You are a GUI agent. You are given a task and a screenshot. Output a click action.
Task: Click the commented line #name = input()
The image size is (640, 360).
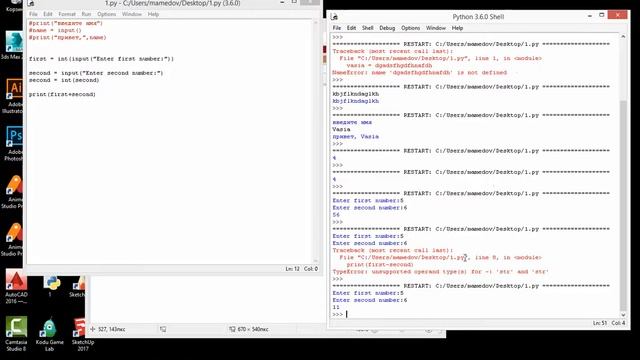click(55, 30)
